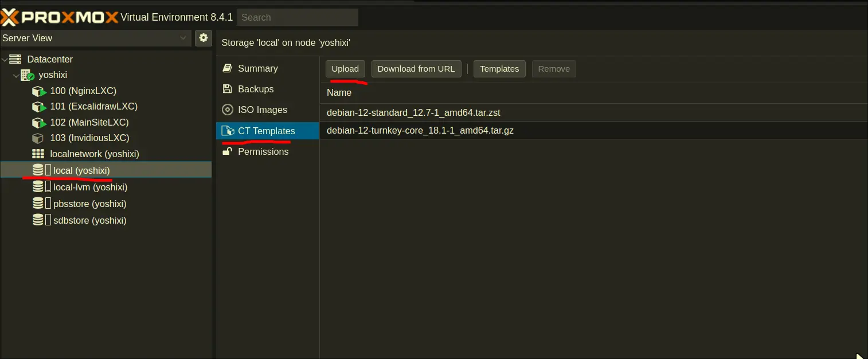Open the Templates button

coord(499,69)
